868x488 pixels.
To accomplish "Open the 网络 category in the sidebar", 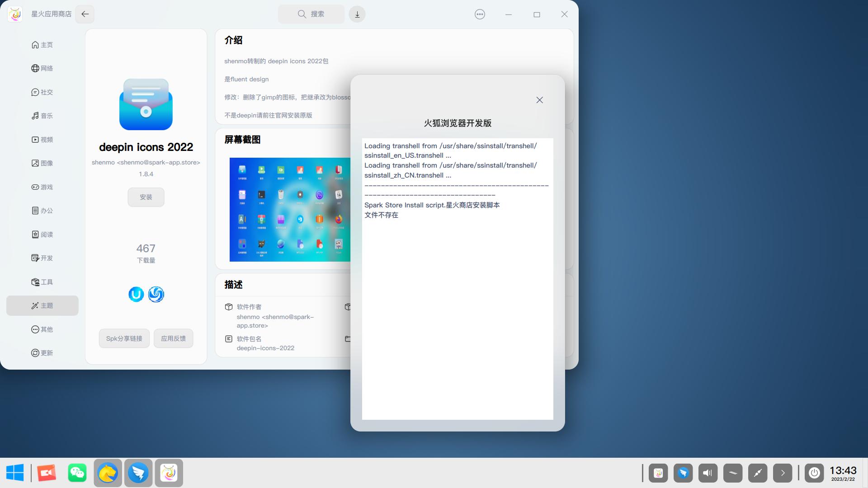I will (x=43, y=68).
